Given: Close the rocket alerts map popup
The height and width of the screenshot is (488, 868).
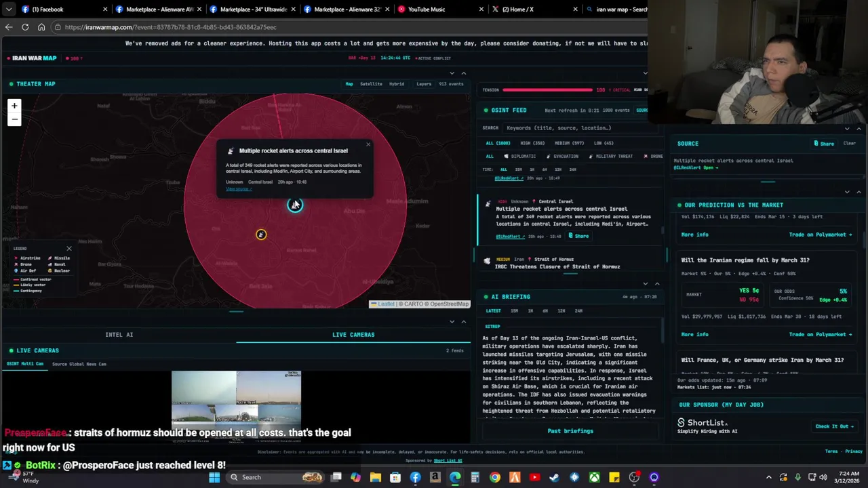Looking at the screenshot, I should pyautogui.click(x=368, y=144).
